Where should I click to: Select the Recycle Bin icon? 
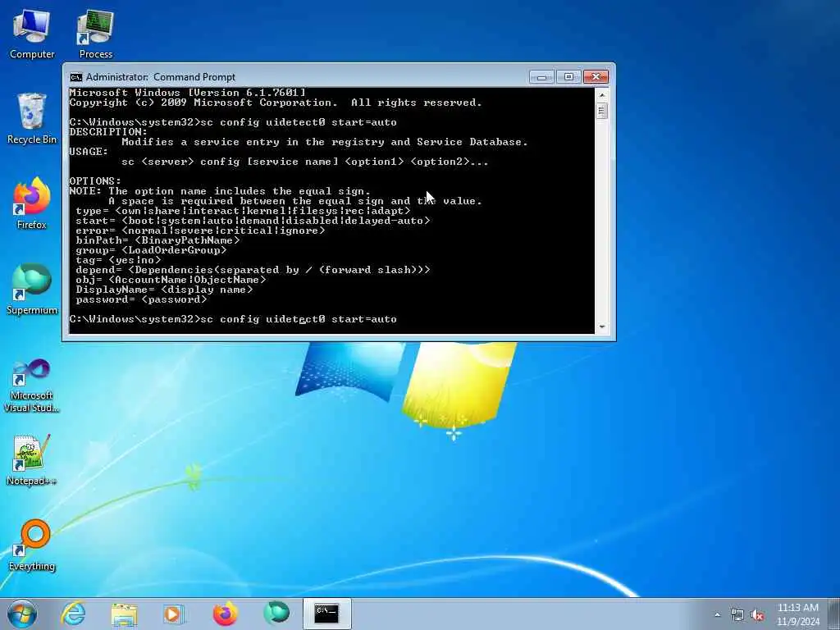tap(32, 118)
